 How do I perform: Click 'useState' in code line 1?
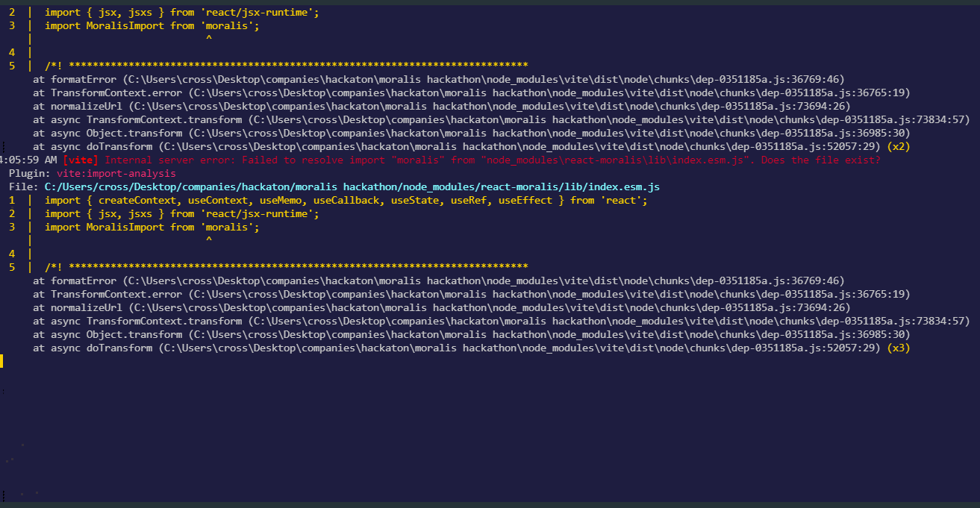click(x=415, y=200)
